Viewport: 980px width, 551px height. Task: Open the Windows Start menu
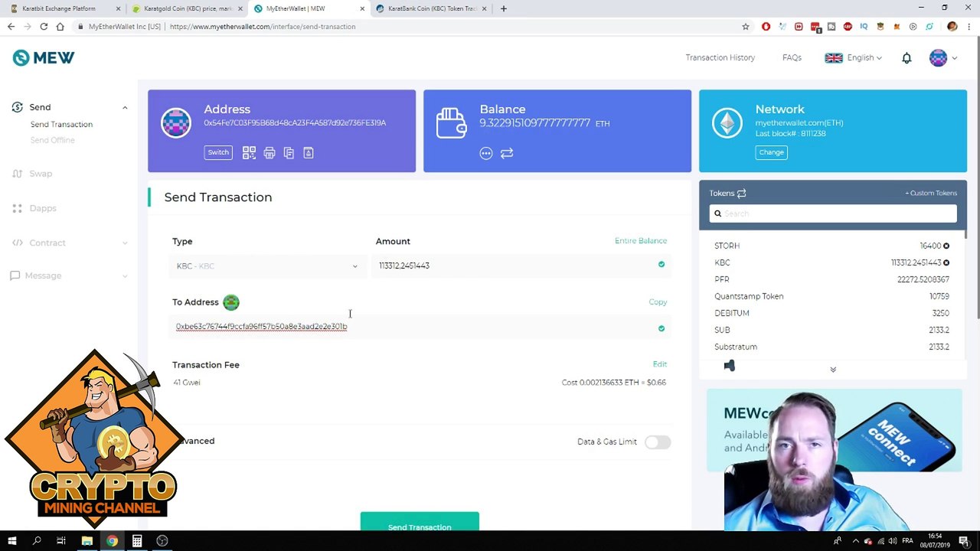click(12, 541)
